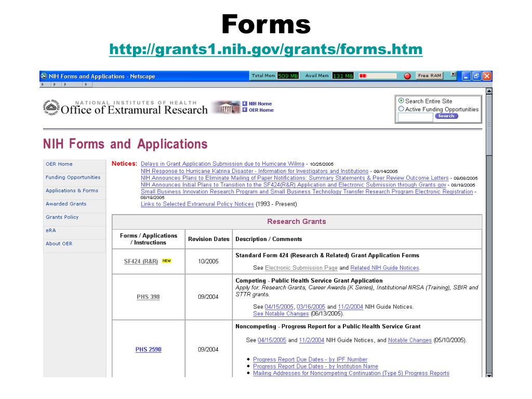This screenshot has width=532, height=399.
Task: Click the scrollbar down arrow
Action: [489, 375]
